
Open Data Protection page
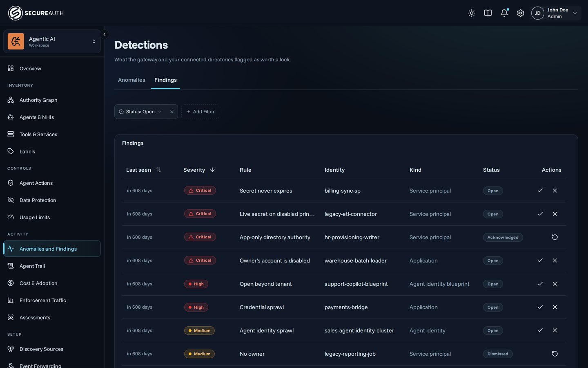[x=52, y=200]
